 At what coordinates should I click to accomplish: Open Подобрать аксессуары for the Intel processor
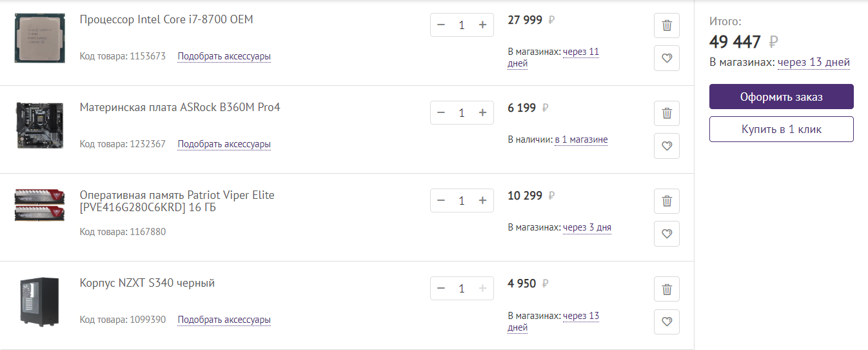click(x=224, y=56)
